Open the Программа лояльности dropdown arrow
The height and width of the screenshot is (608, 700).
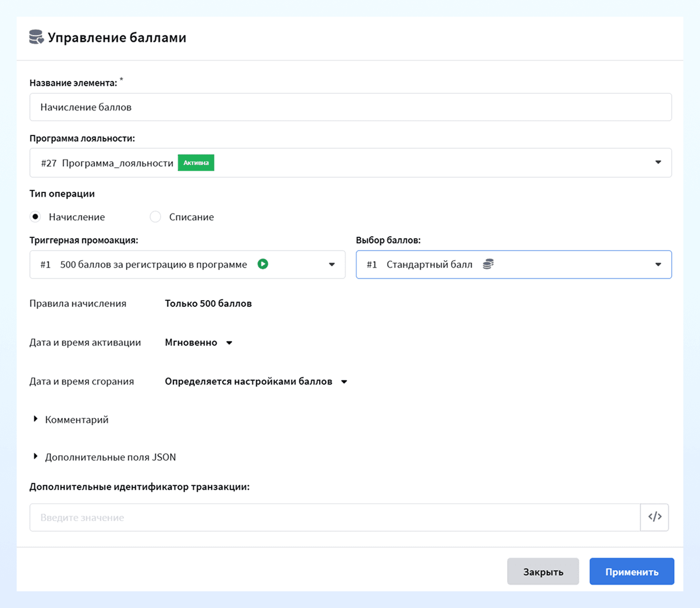tap(658, 162)
